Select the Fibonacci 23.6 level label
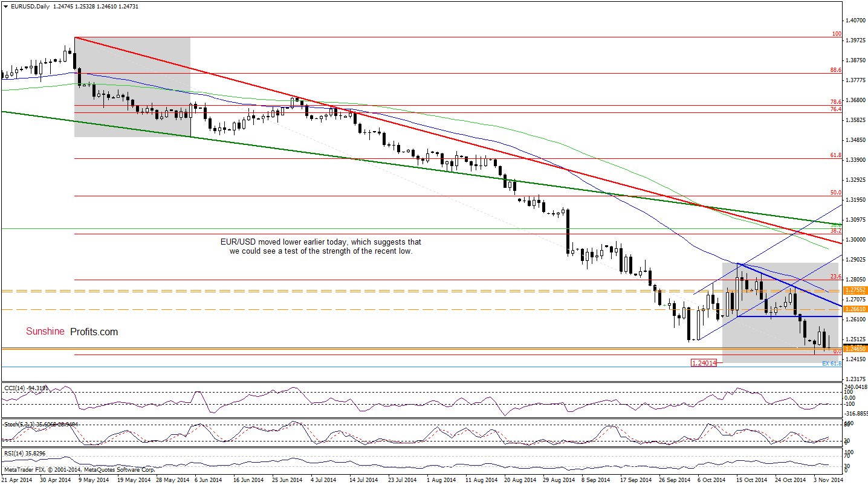The image size is (868, 485). 836,277
